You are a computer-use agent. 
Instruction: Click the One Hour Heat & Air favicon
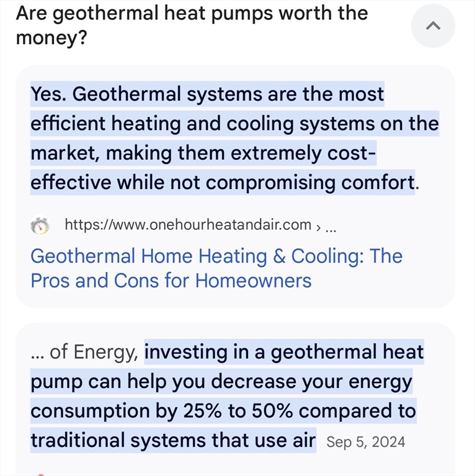click(x=40, y=226)
